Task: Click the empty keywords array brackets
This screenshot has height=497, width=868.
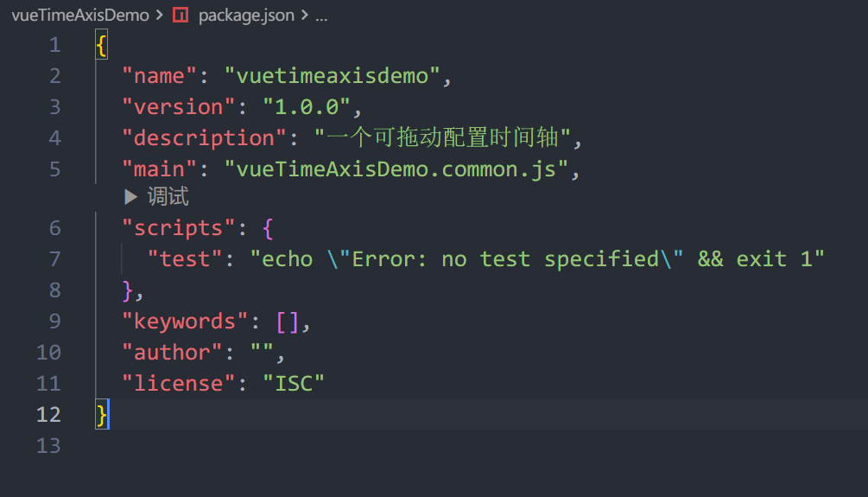Action: coord(288,322)
